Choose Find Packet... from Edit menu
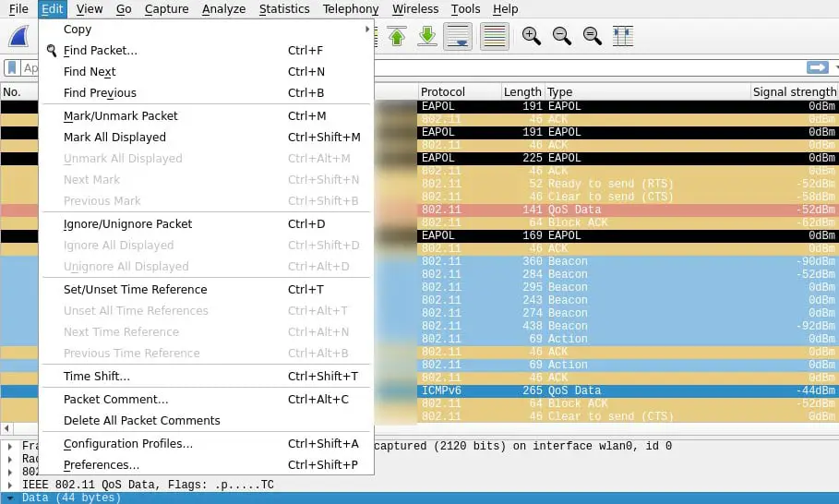Image resolution: width=839 pixels, height=504 pixels. pyautogui.click(x=207, y=50)
